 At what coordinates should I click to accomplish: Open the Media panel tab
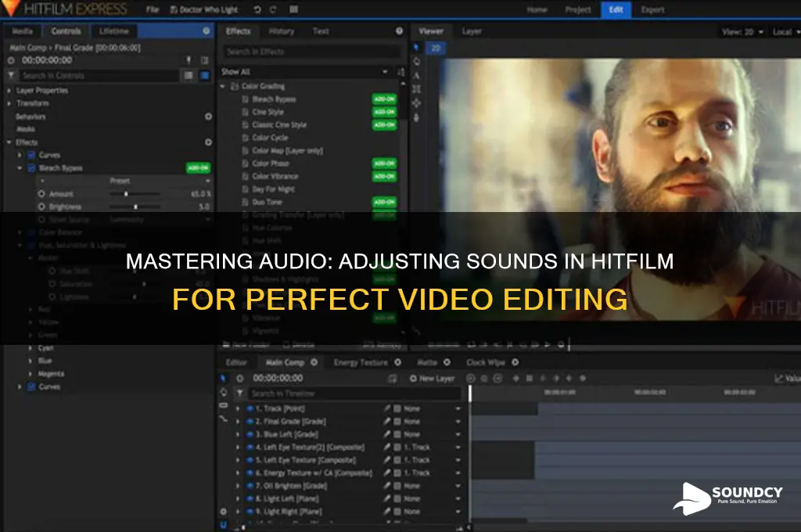coord(22,31)
